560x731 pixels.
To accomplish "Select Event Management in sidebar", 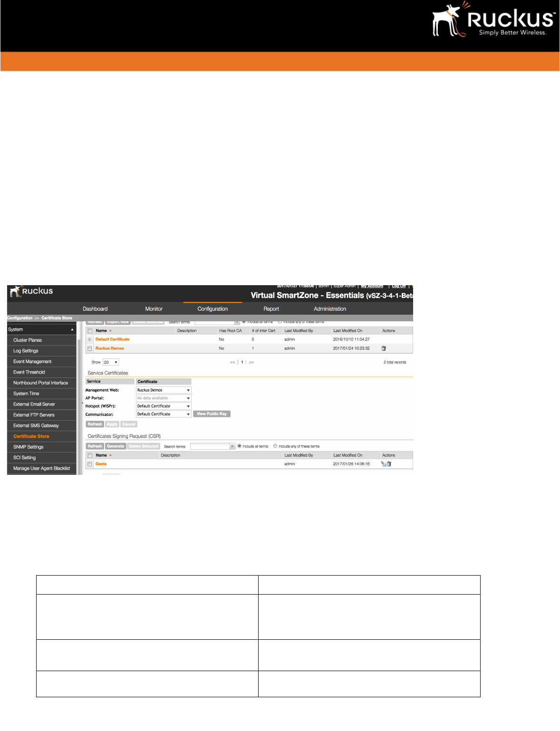I will (x=41, y=362).
